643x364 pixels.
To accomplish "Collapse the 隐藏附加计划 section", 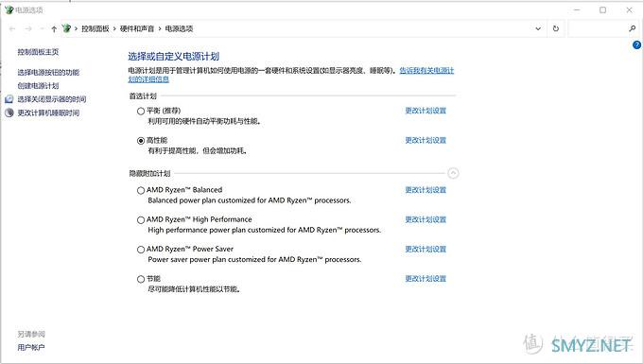I will pos(453,173).
